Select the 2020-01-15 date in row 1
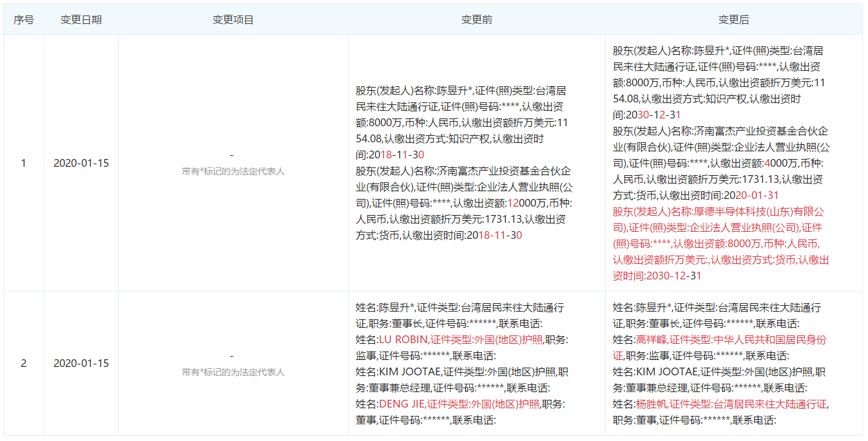The height and width of the screenshot is (441, 868). tap(81, 163)
